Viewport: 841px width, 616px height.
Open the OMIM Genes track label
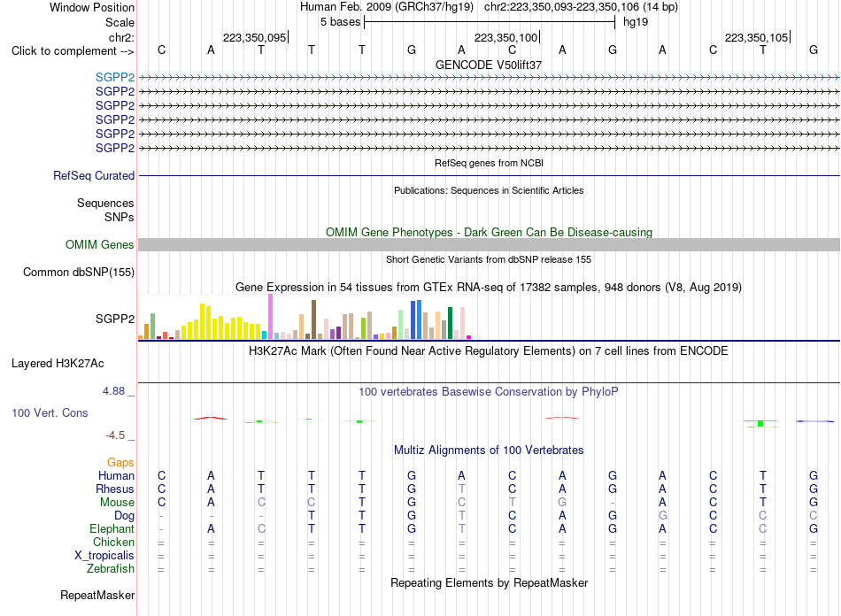tap(99, 244)
